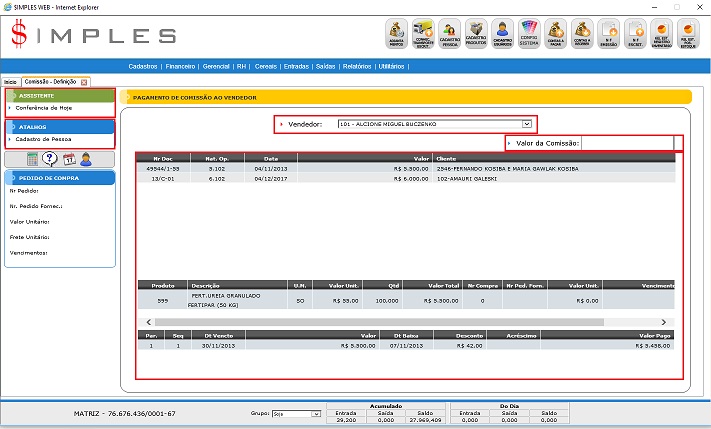Viewport: 711px width, 429px height.
Task: Close the Comissão - Definição tab
Action: pos(84,81)
